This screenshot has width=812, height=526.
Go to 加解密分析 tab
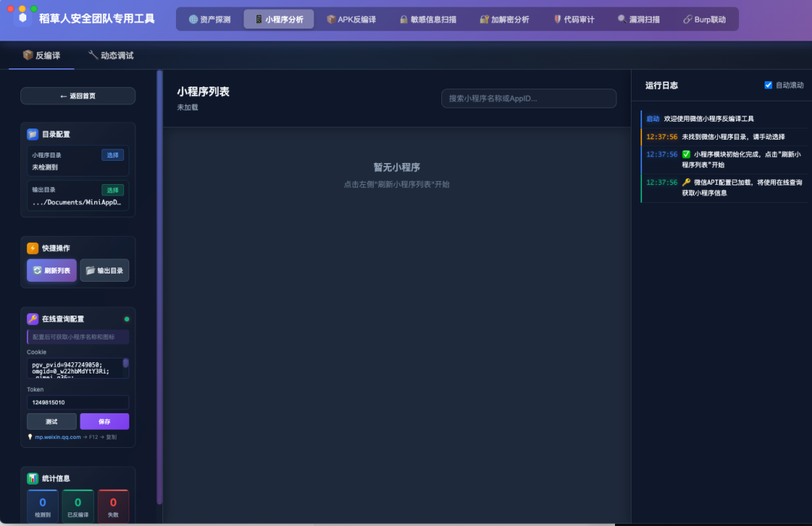[504, 19]
